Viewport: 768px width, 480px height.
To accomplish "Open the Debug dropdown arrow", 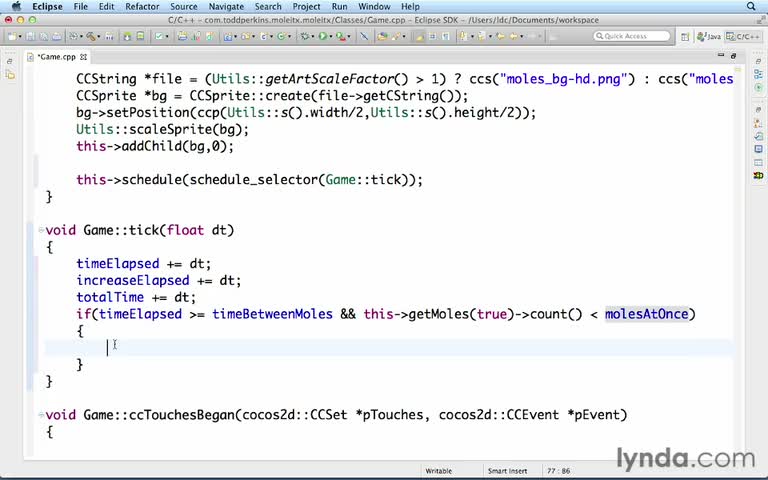I will [x=312, y=37].
